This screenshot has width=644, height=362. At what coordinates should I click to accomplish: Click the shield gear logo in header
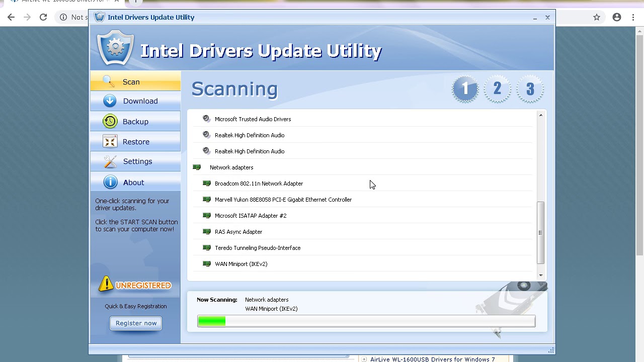116,48
